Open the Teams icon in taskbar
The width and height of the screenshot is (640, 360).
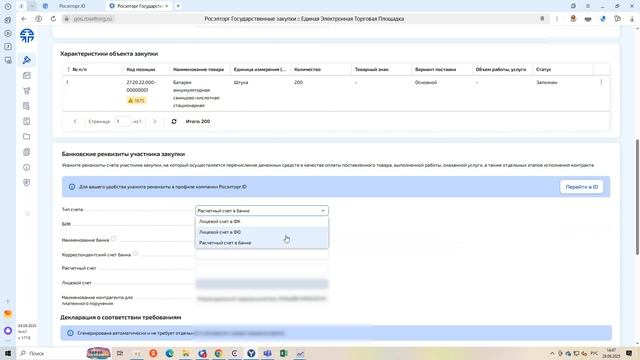[267, 353]
